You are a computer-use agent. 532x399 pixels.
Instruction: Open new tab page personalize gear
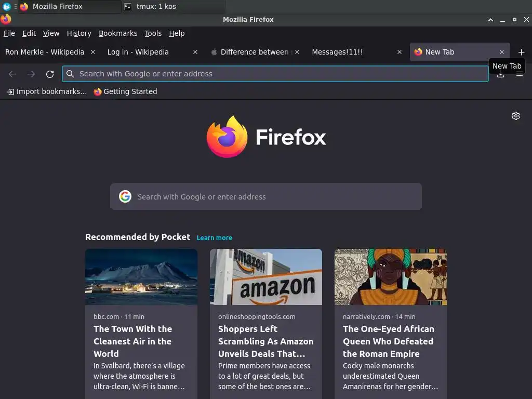tap(516, 116)
